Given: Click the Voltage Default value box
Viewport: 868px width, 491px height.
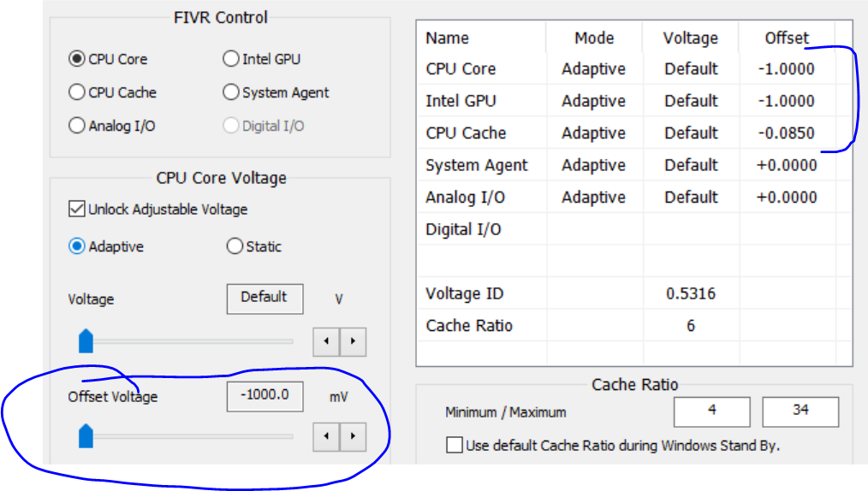Looking at the screenshot, I should [265, 299].
